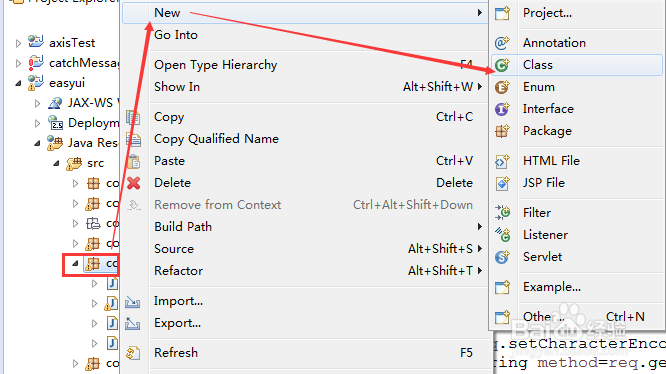Expand the axisTest project node
The image size is (666, 374).
pyautogui.click(x=18, y=43)
